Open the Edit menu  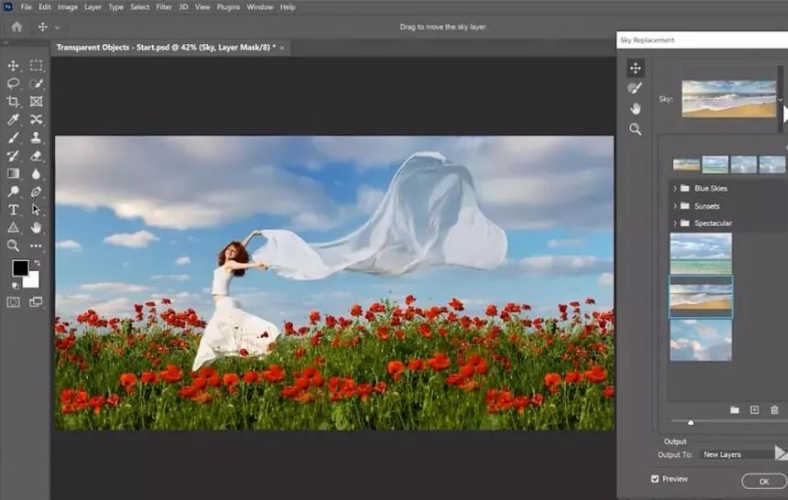(45, 7)
